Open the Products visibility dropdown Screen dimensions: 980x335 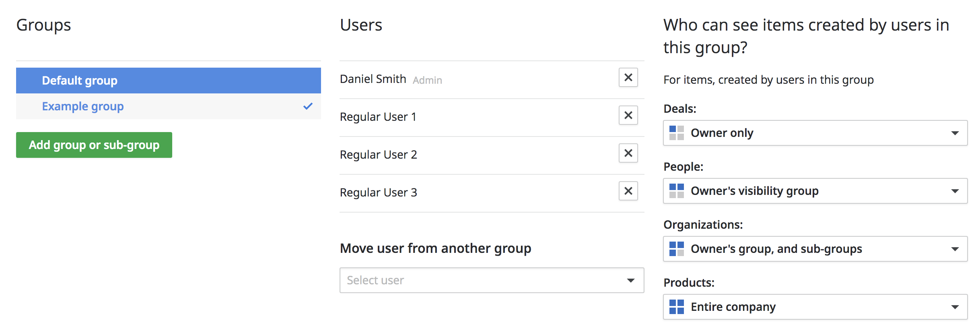815,307
